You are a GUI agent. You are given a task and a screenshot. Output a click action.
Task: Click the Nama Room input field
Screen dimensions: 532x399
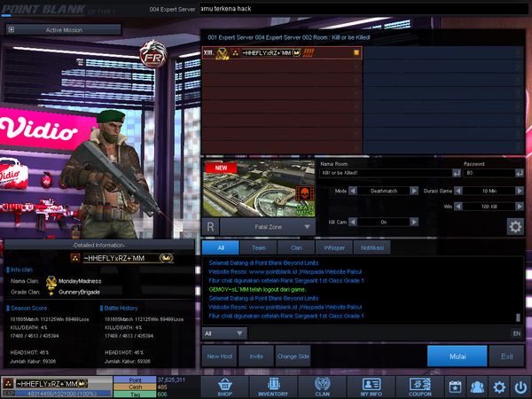point(386,173)
